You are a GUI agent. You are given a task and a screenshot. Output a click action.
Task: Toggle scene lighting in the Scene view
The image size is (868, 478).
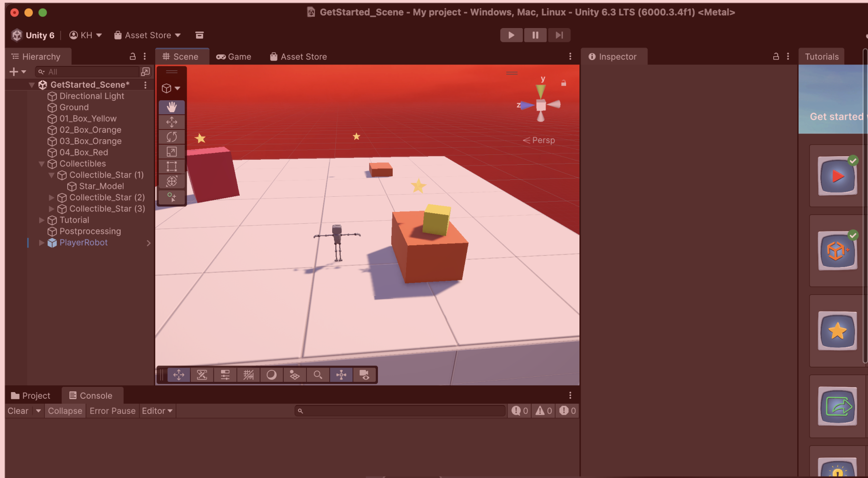pyautogui.click(x=271, y=375)
